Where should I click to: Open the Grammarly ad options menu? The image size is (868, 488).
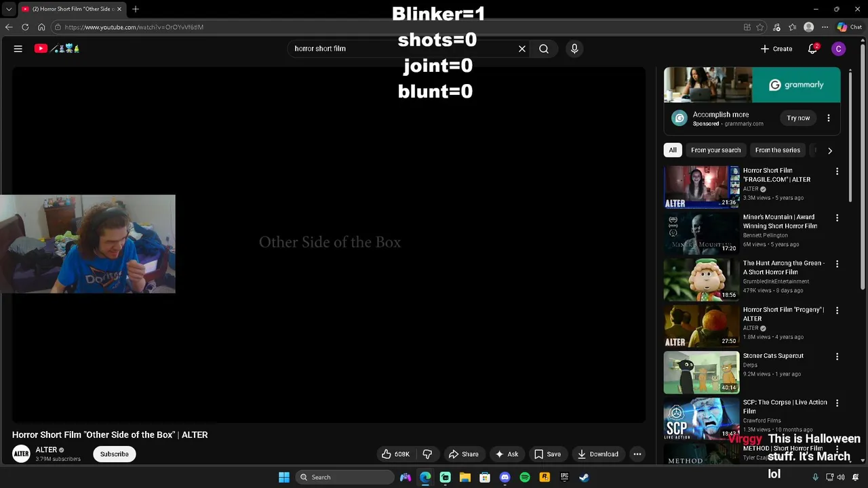coord(828,118)
